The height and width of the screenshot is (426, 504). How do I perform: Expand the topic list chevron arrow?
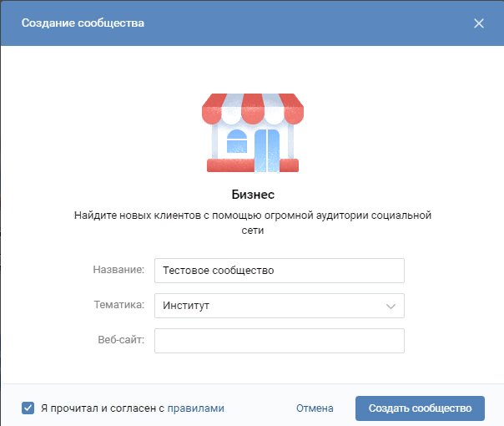tap(391, 307)
